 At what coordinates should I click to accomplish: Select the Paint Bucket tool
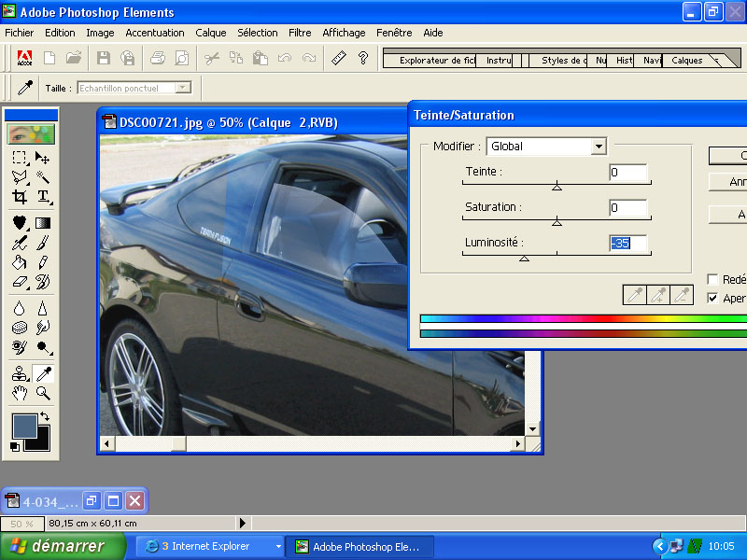(x=19, y=262)
